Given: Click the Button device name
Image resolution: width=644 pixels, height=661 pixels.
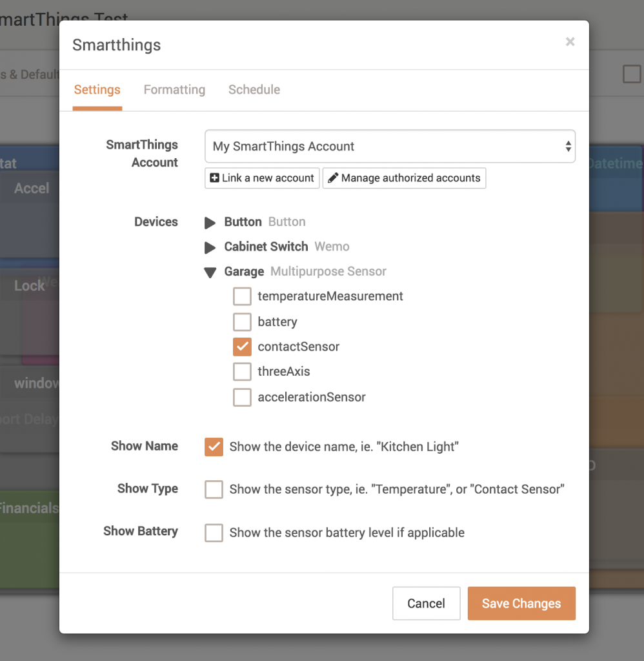Looking at the screenshot, I should 243,222.
